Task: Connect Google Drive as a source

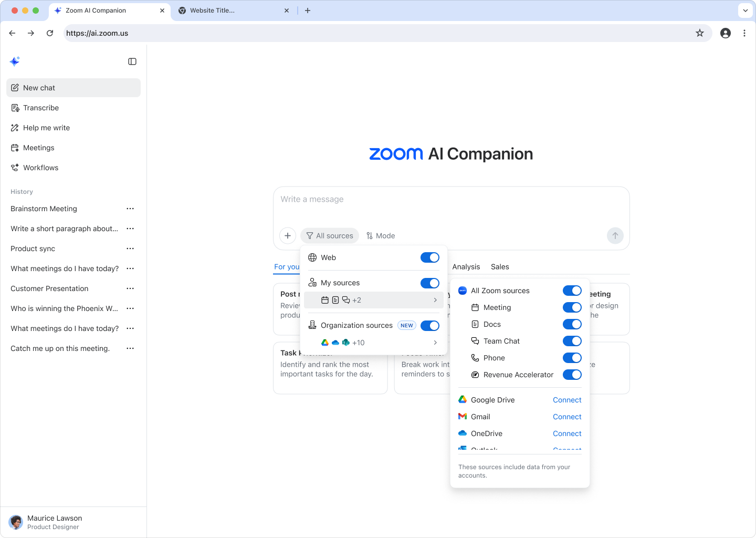Action: (567, 400)
